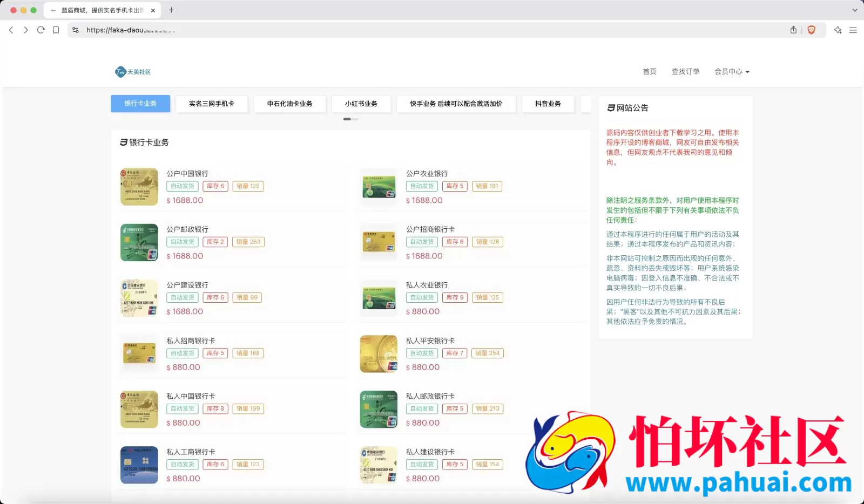Image resolution: width=864 pixels, height=504 pixels.
Task: Open 公户邮政银行 card image
Action: tap(139, 242)
